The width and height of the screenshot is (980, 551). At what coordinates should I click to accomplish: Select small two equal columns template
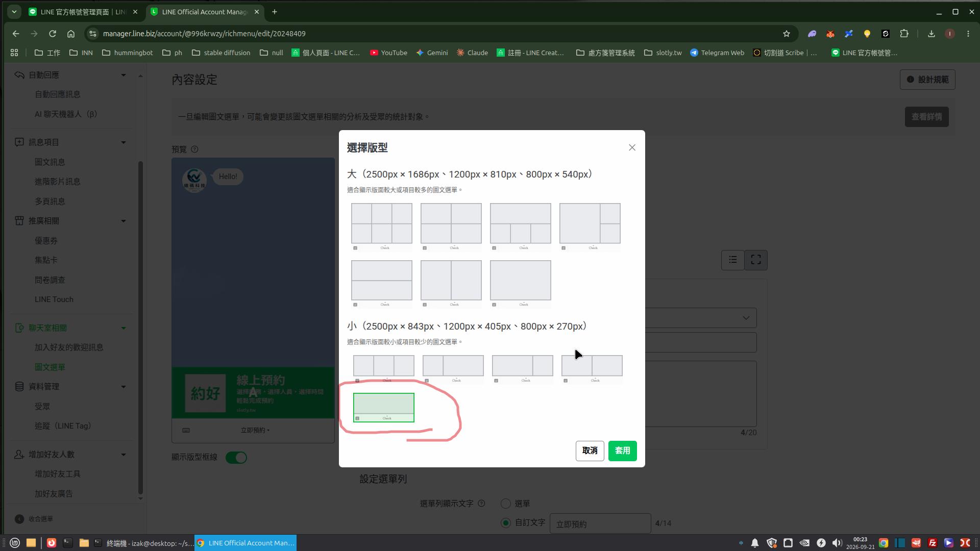(592, 369)
